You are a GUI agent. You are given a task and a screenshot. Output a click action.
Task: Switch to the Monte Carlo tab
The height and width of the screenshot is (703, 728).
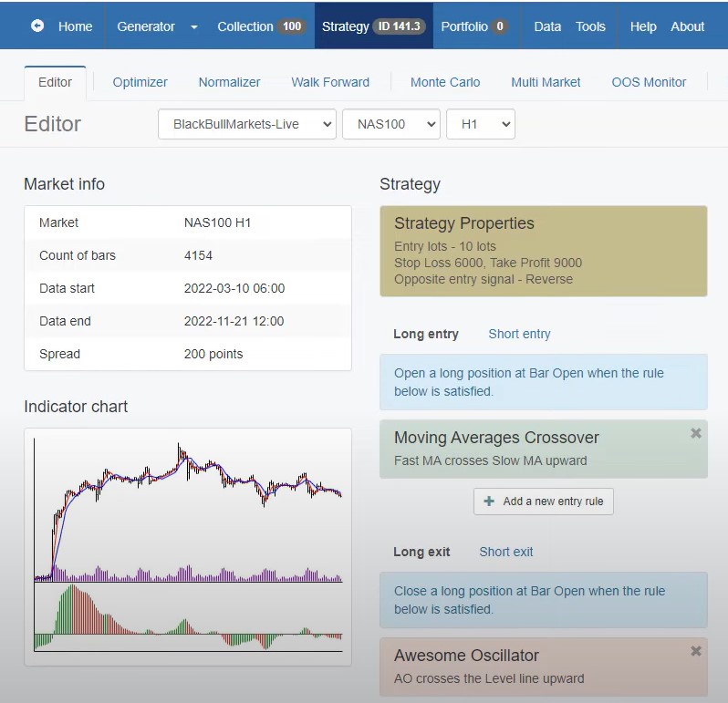[x=444, y=82]
